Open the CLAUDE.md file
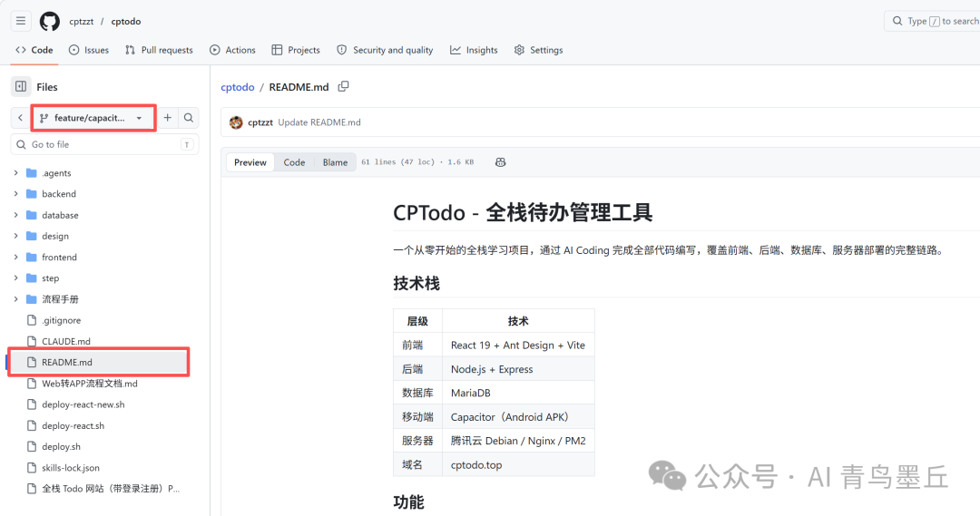Screen dimensions: 980x516 tap(66, 342)
